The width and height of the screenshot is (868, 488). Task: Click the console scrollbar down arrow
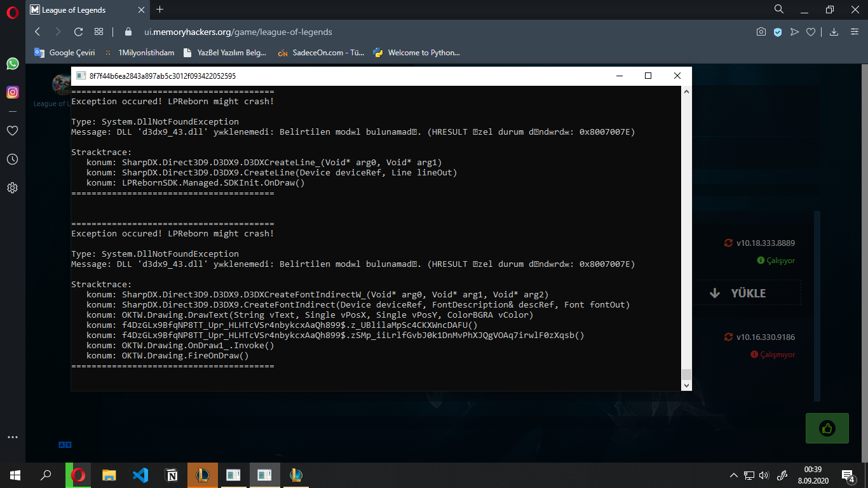pyautogui.click(x=686, y=385)
